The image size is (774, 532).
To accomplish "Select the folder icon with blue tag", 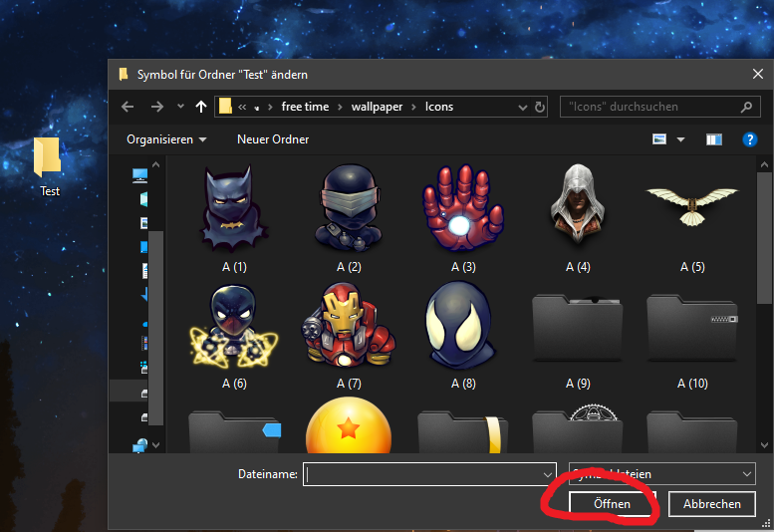I will (234, 432).
